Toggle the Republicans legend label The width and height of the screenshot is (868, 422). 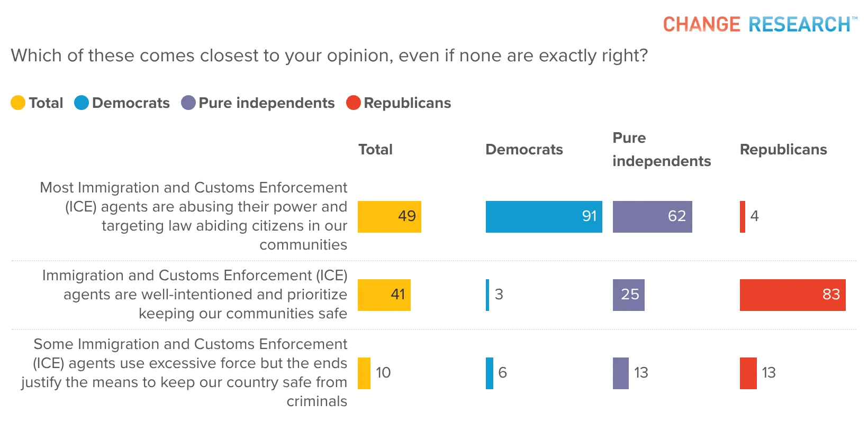tap(408, 103)
